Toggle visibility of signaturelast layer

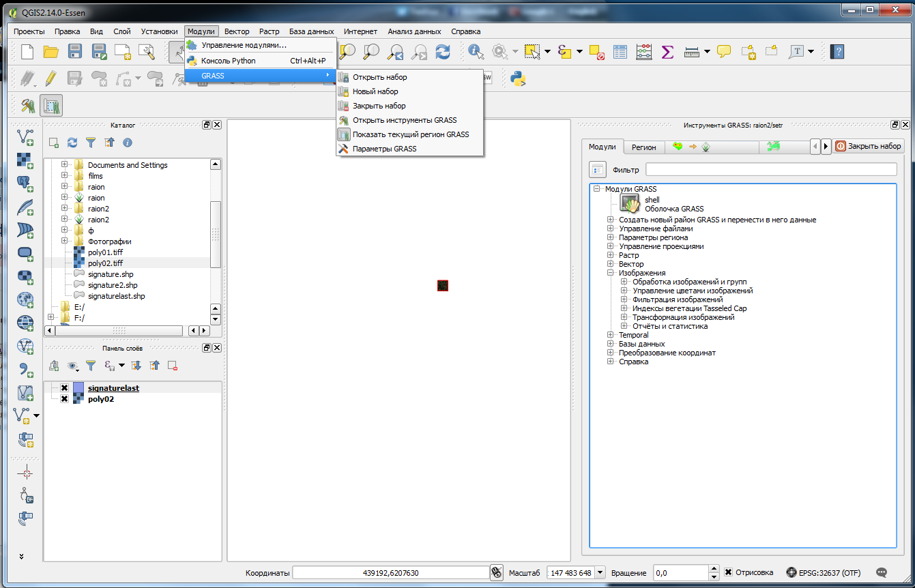(x=64, y=387)
